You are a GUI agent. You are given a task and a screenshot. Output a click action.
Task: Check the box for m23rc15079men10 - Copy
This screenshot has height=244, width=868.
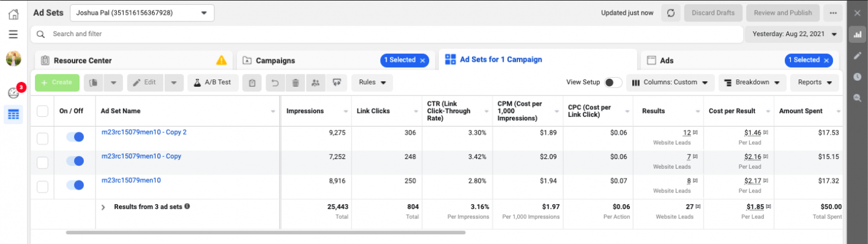point(42,162)
